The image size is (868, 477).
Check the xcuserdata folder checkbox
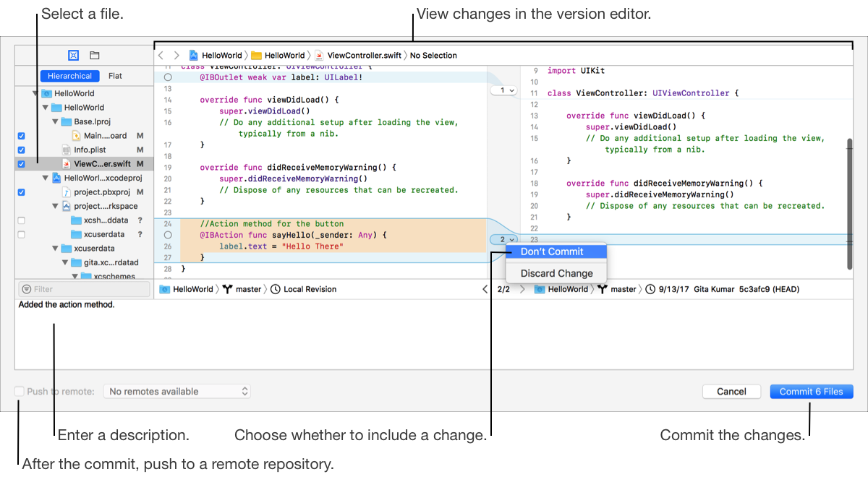pyautogui.click(x=21, y=234)
